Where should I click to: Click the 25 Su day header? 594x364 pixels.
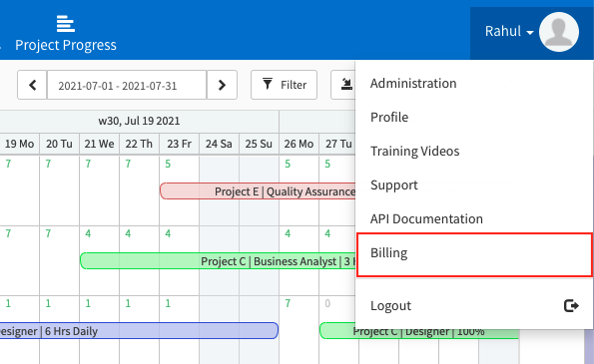(259, 144)
